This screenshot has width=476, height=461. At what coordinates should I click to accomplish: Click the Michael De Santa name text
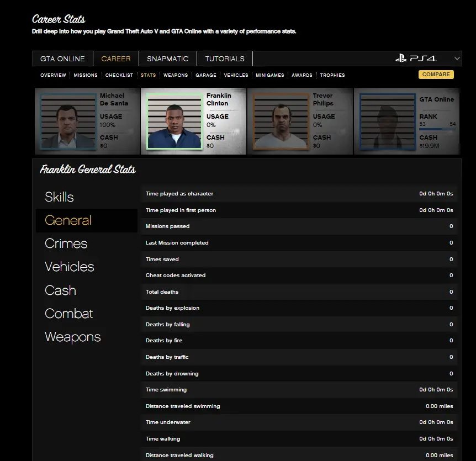[114, 99]
